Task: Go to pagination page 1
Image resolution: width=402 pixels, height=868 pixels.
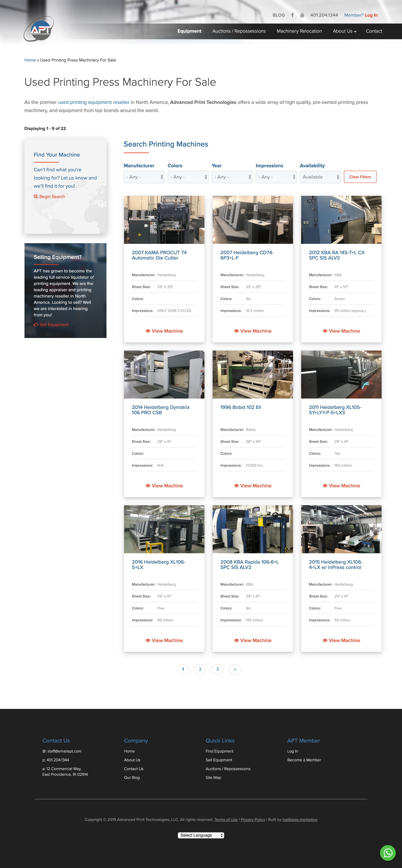Action: [x=183, y=669]
